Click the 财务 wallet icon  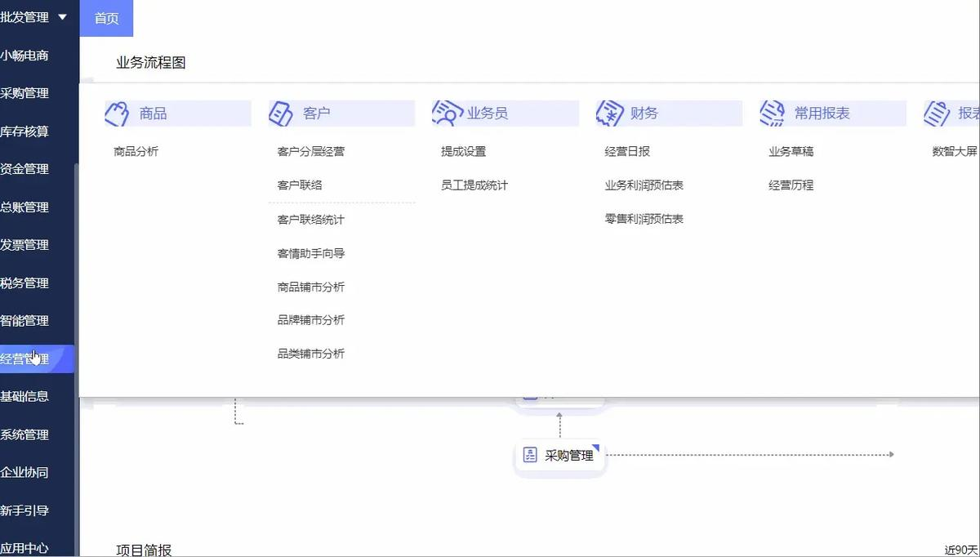pos(608,114)
